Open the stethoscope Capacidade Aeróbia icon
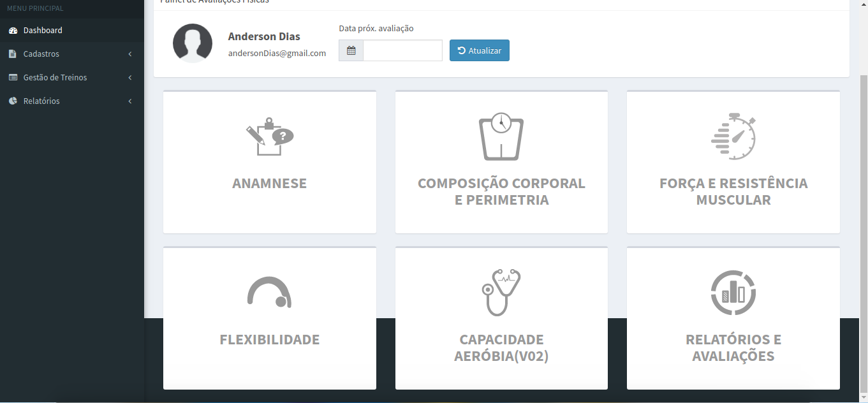 [x=501, y=292]
